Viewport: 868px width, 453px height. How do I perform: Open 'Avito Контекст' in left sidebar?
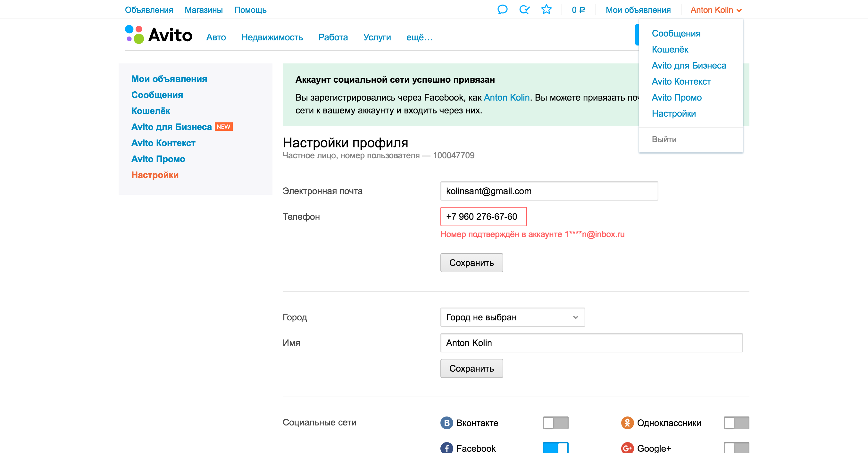tap(163, 143)
